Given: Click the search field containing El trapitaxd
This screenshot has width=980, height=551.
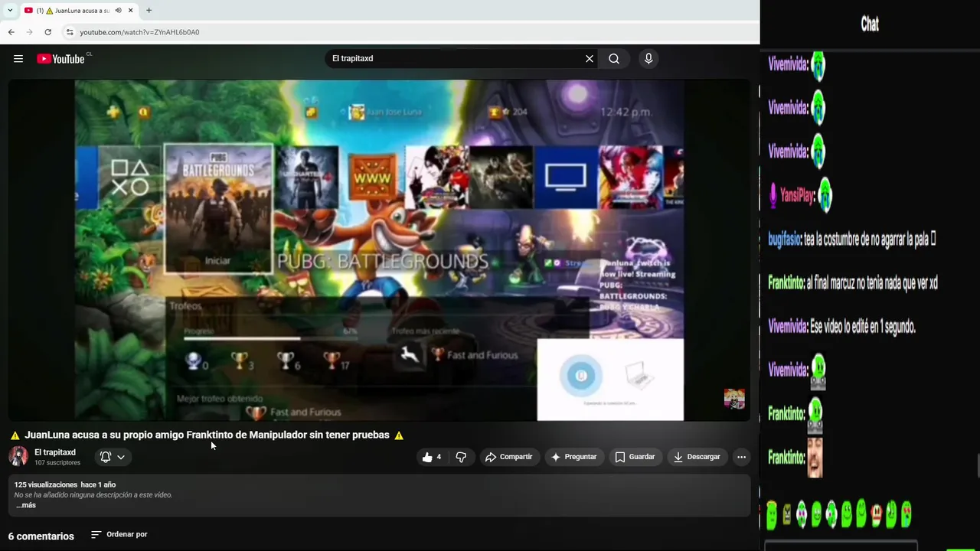Looking at the screenshot, I should click(456, 59).
